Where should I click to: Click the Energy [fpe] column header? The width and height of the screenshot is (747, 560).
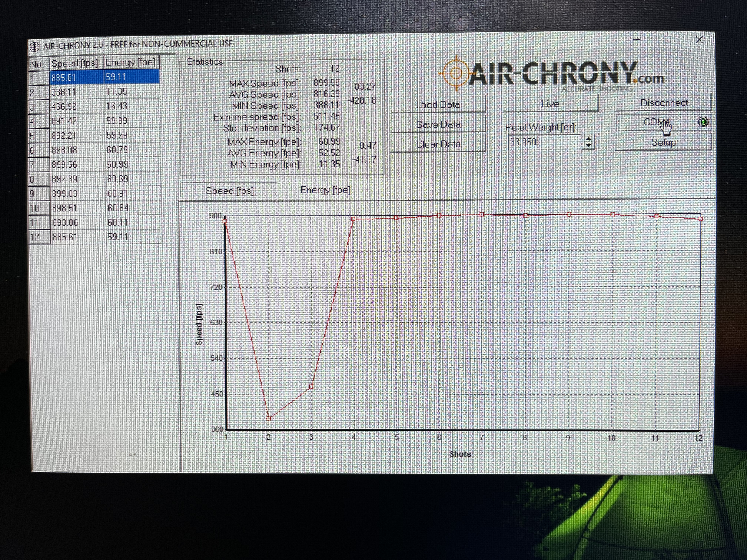point(131,62)
